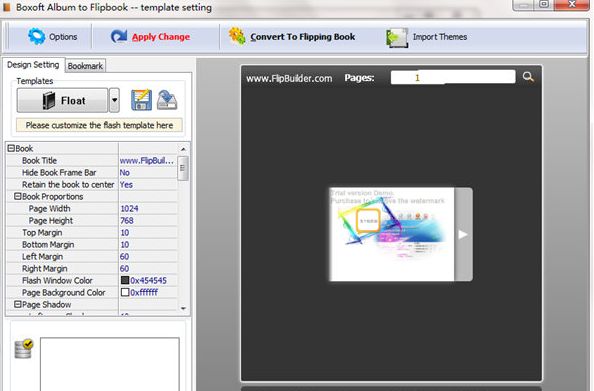Click the empty description text box
Screen dimensions: 594x391
pyautogui.click(x=110, y=364)
